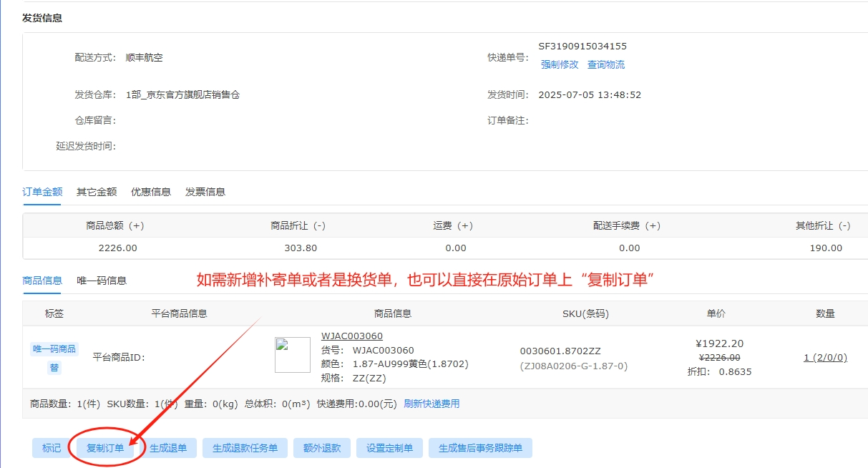Switch to the 唯一码信息 tab
The height and width of the screenshot is (468, 868).
coord(102,281)
